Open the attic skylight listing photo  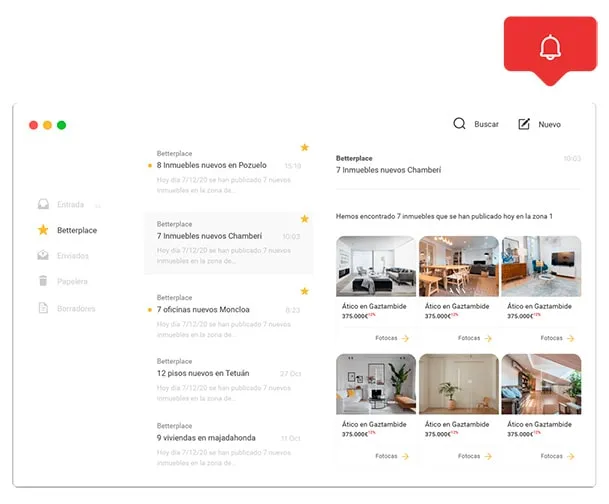pos(541,384)
